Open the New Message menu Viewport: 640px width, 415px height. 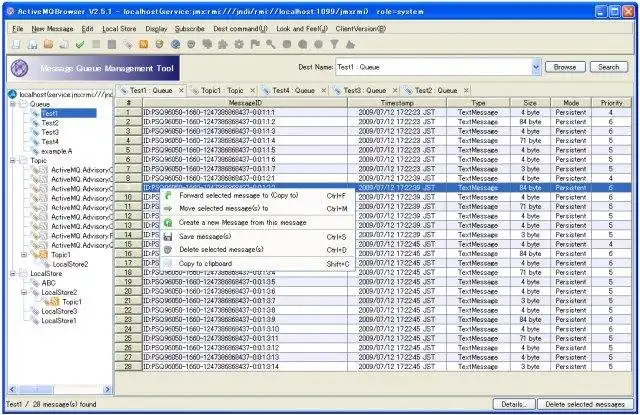pos(52,29)
